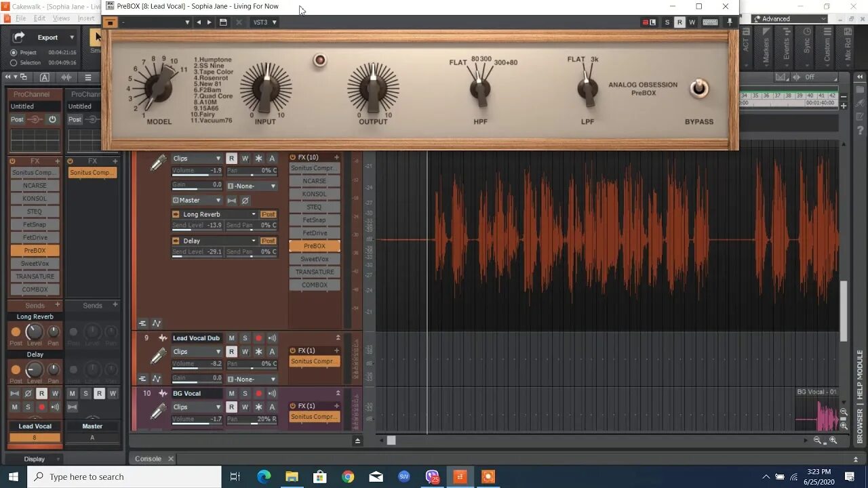This screenshot has height=488, width=868.
Task: Select COMBOX in the inspector FX list
Action: pos(35,289)
